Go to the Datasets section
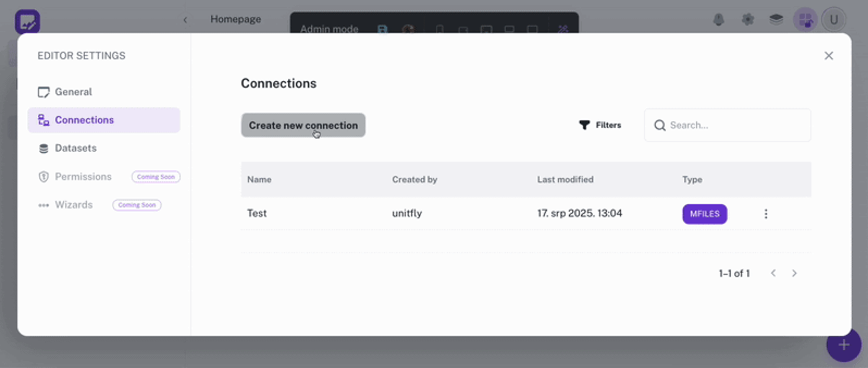 click(76, 149)
